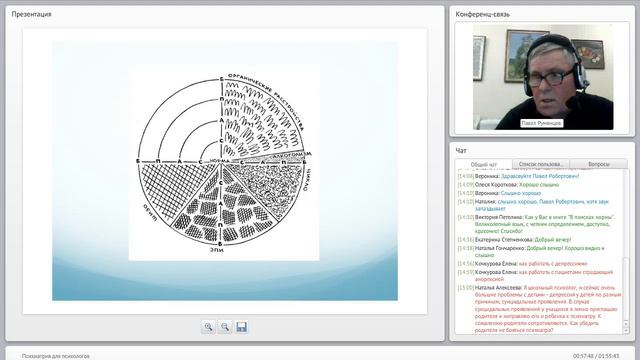Click the presenter's webcam video
This screenshot has height=360, width=640.
(x=543, y=77)
